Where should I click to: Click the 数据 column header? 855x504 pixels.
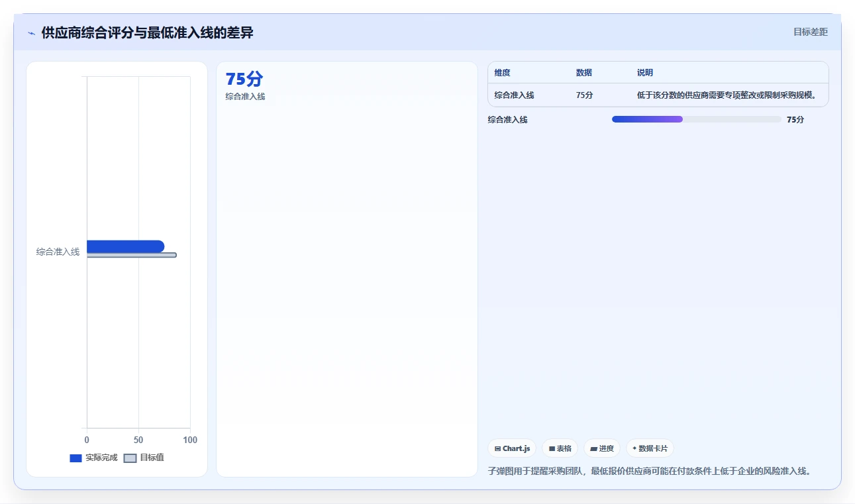(584, 73)
